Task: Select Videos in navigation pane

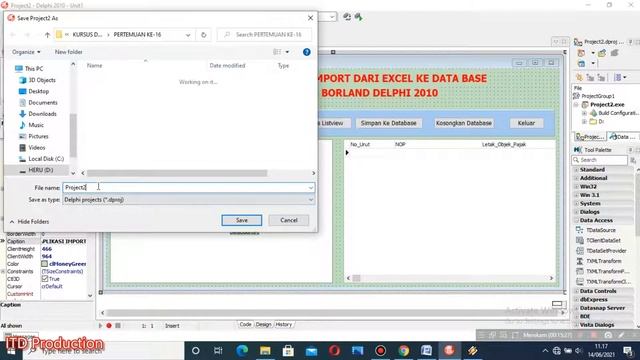Action: pos(37,147)
